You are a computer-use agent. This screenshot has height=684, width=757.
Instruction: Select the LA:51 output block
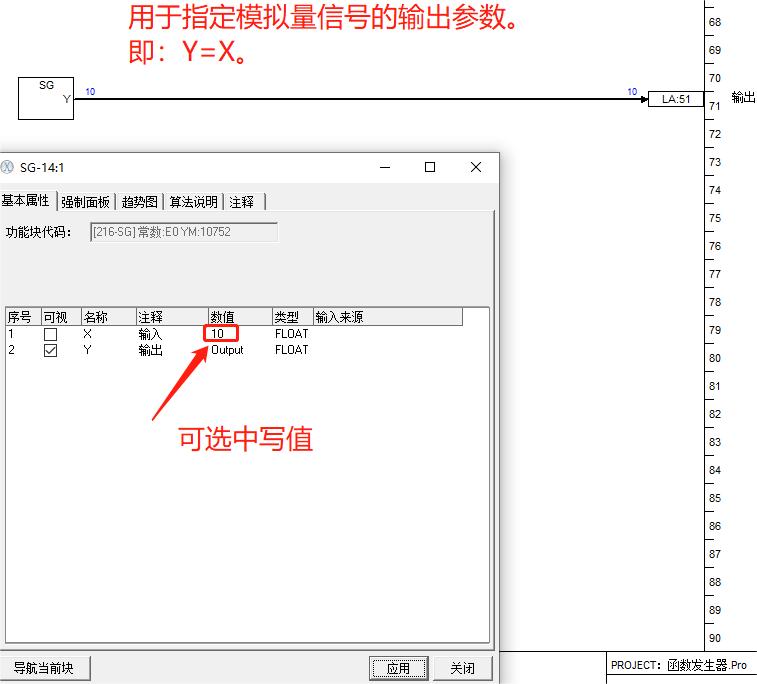[676, 99]
